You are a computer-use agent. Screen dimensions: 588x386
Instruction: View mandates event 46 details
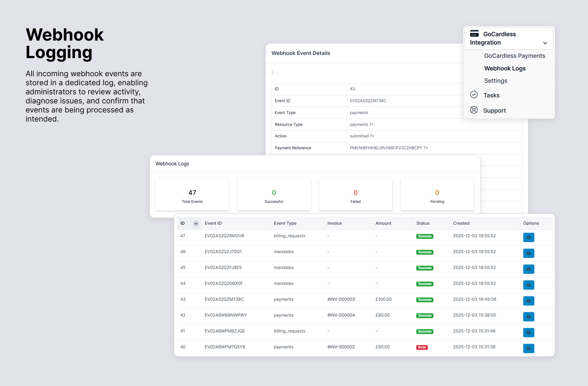point(528,253)
